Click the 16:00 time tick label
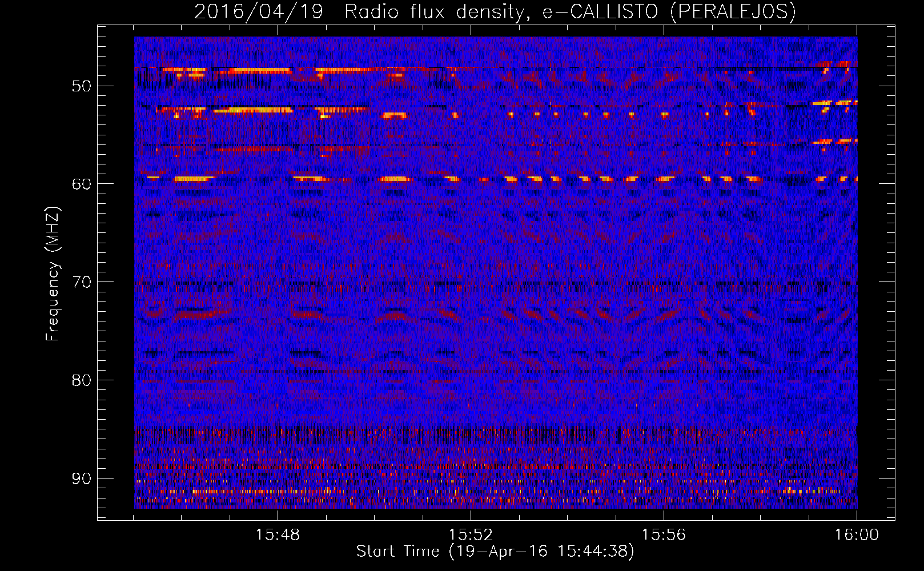924x571 pixels. tap(857, 535)
